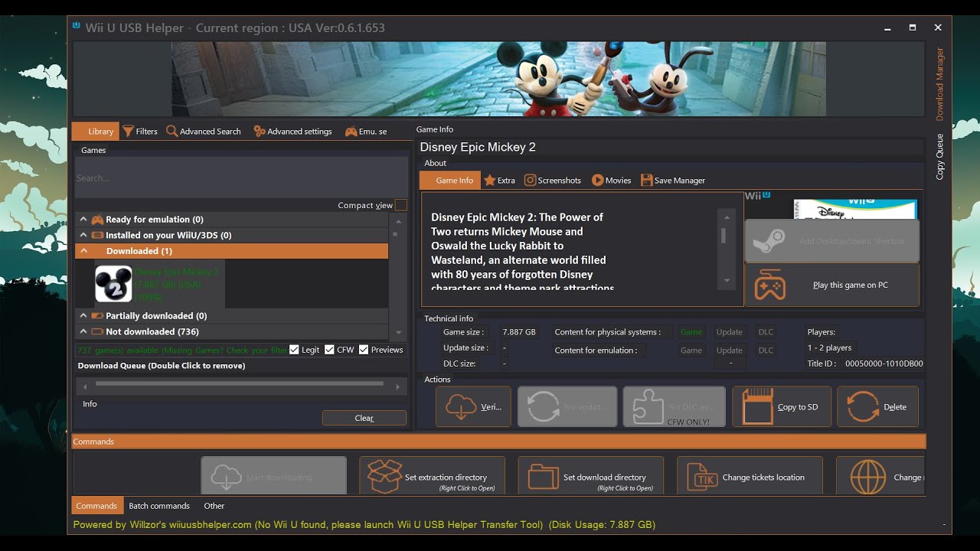Screen dimensions: 980x551
Task: Switch to the Library tab
Action: tap(96, 131)
